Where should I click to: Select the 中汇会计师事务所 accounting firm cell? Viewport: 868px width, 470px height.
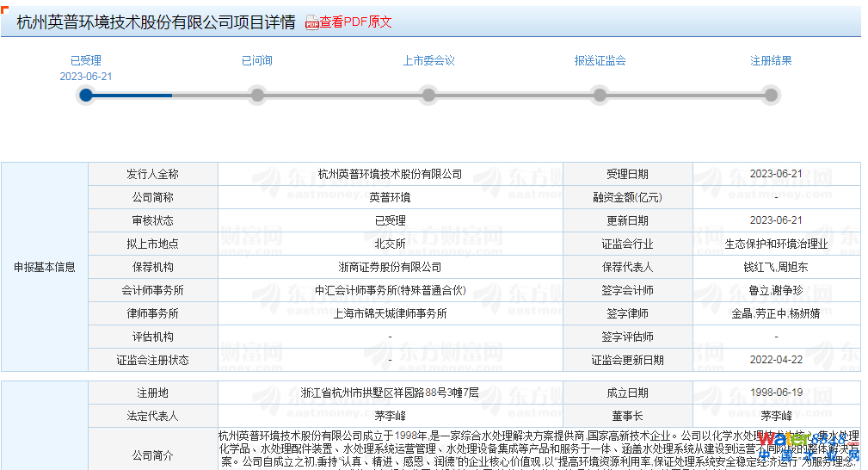click(390, 290)
